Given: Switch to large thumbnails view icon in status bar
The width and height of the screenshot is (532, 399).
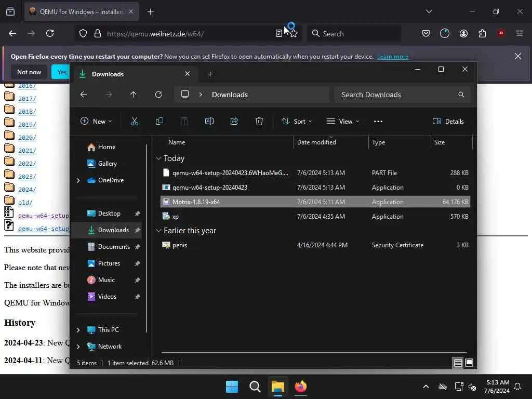Looking at the screenshot, I should pyautogui.click(x=469, y=363).
